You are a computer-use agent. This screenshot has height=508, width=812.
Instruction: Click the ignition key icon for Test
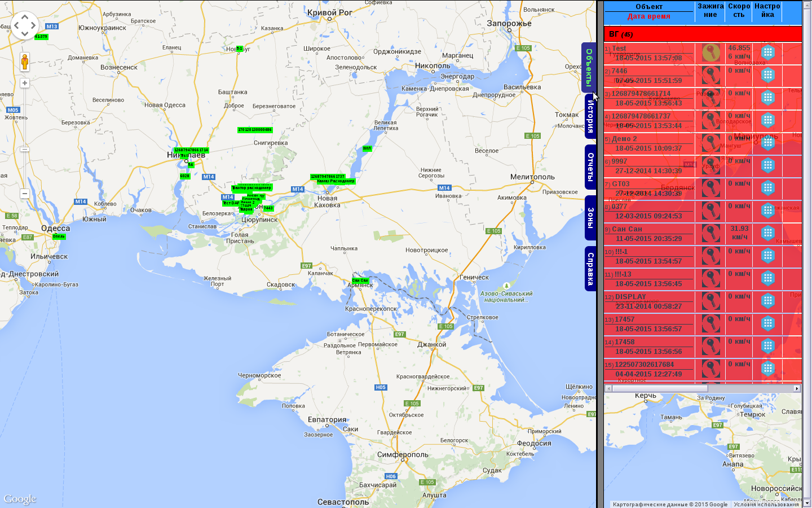click(x=710, y=53)
